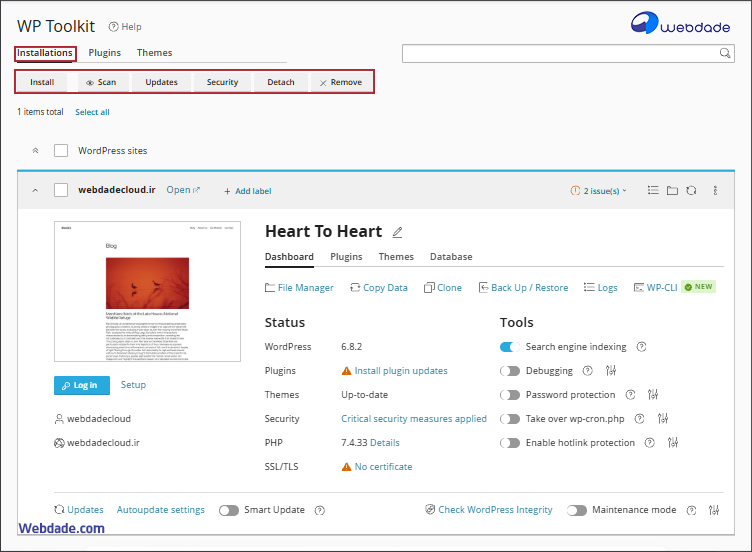The image size is (752, 552).
Task: Open the top Plugins tab
Action: 105,53
